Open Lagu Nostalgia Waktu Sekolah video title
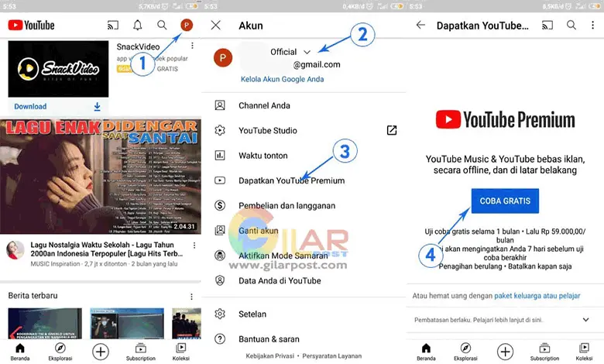604x364 pixels. 107,249
